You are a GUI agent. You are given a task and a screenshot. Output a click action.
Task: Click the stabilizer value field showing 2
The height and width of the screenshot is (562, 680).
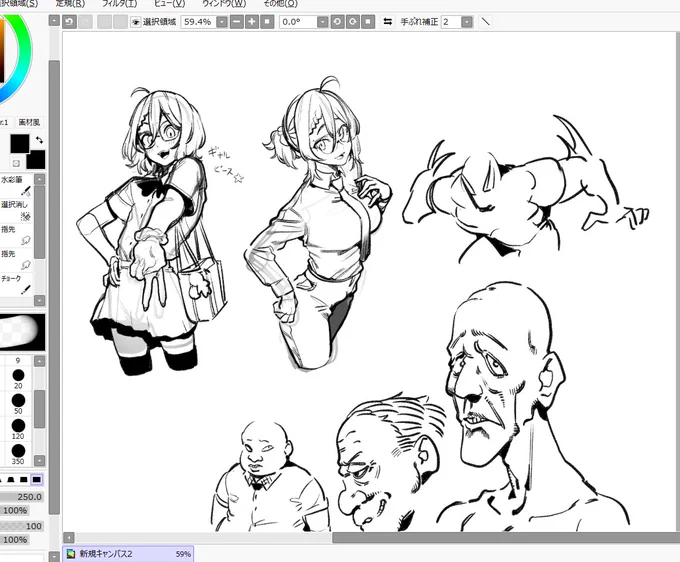(x=451, y=22)
